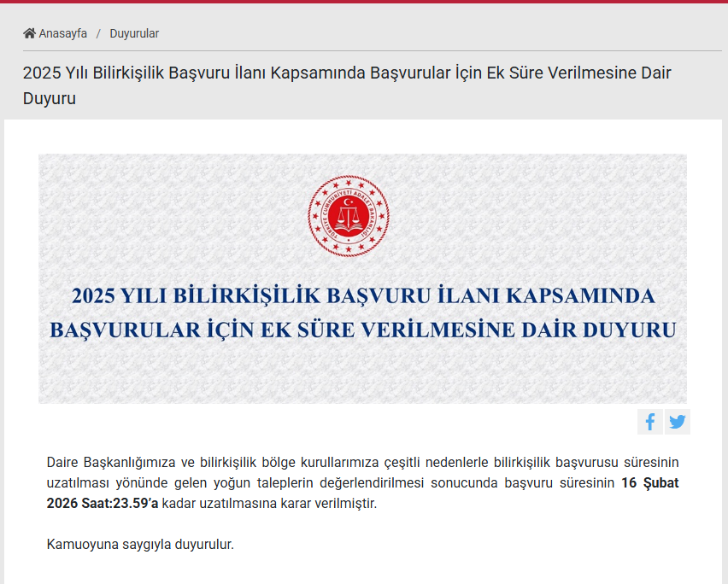Click the house symbol before Anasayfa
Viewport: 728px width, 584px height.
[29, 32]
